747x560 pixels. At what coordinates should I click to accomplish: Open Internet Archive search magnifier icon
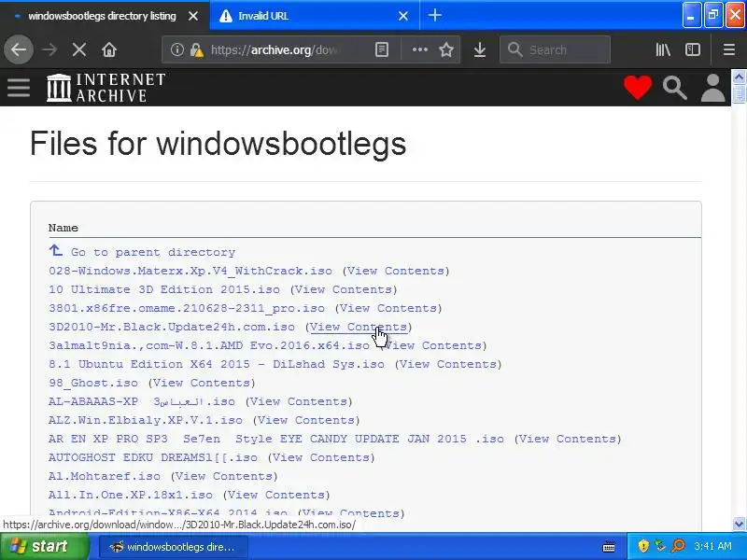point(674,88)
